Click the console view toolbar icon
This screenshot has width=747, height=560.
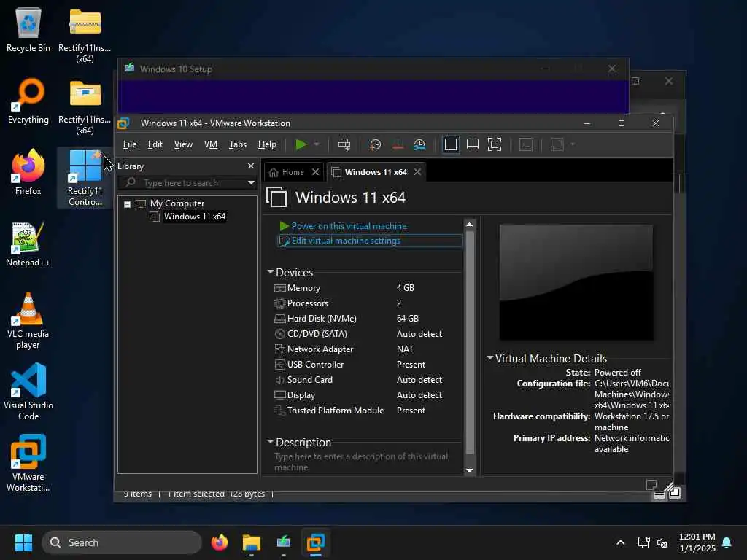(x=525, y=144)
